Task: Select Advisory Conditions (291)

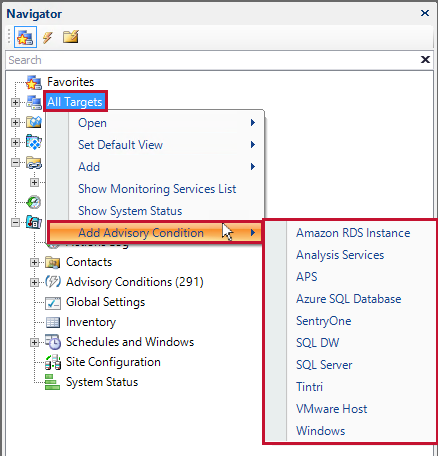Action: coord(135,282)
